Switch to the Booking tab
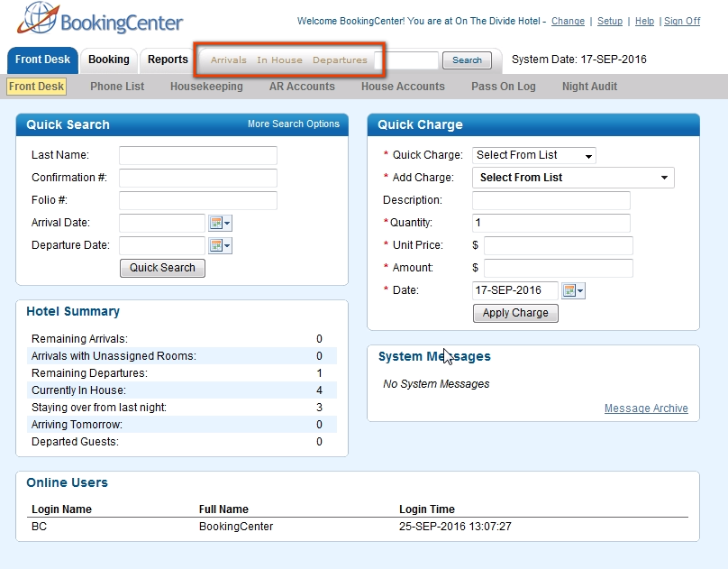Viewport: 728px width, 569px height. tap(109, 60)
